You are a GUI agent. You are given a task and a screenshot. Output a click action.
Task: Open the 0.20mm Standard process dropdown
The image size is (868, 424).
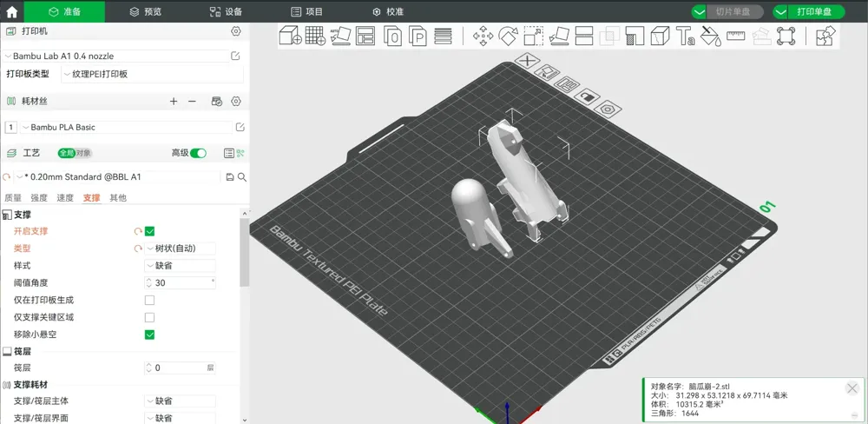pos(118,176)
